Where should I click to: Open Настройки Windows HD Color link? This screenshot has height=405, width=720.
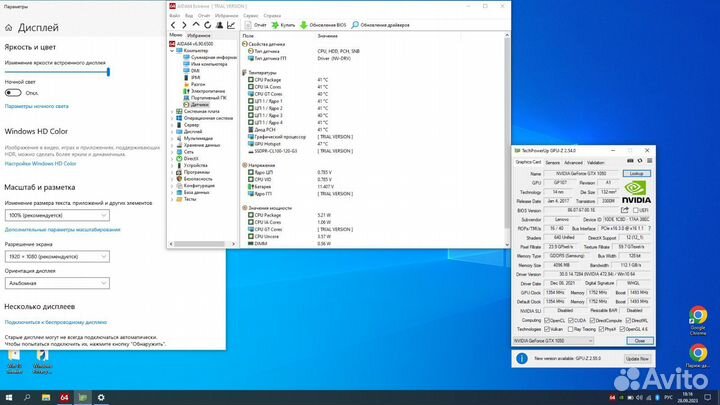[x=40, y=163]
